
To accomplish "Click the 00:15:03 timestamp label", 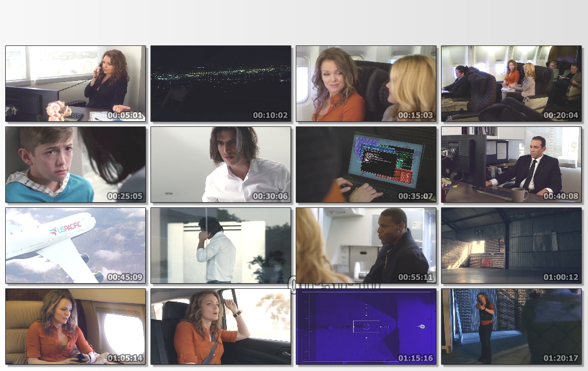I will pyautogui.click(x=416, y=115).
